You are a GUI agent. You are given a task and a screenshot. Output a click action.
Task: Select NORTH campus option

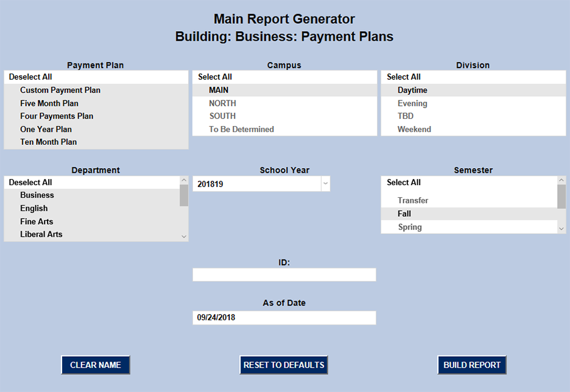click(x=222, y=103)
